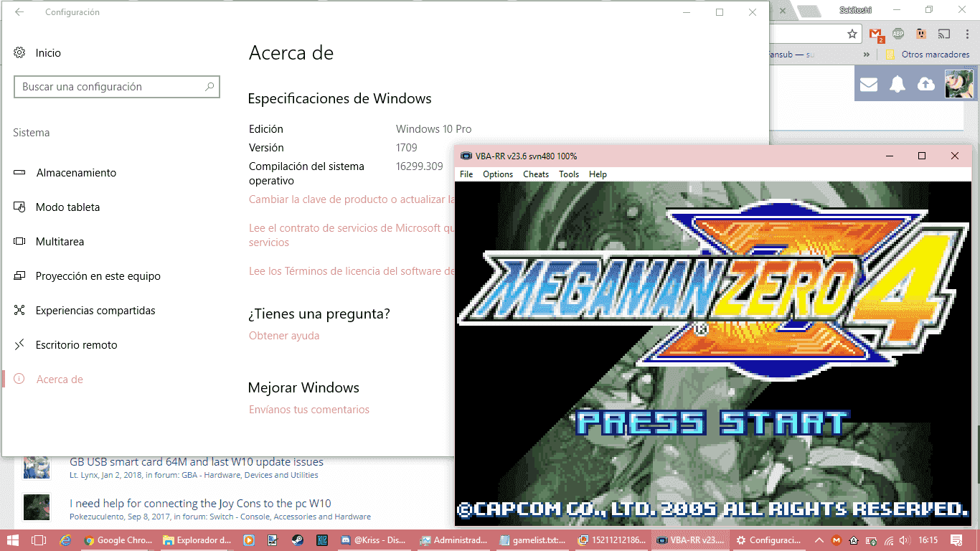
Task: Open Chrome's three-dot menu
Action: pos(966,34)
